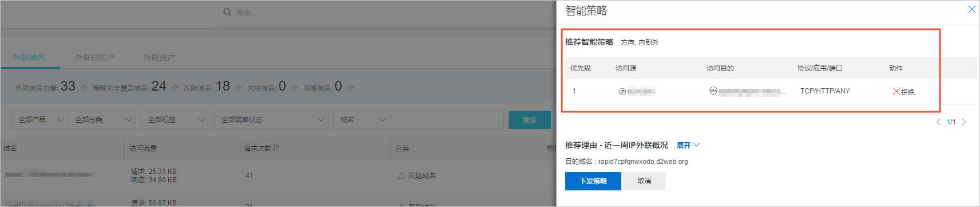The width and height of the screenshot is (980, 207).
Task: Go to next page arrow
Action: (x=964, y=122)
